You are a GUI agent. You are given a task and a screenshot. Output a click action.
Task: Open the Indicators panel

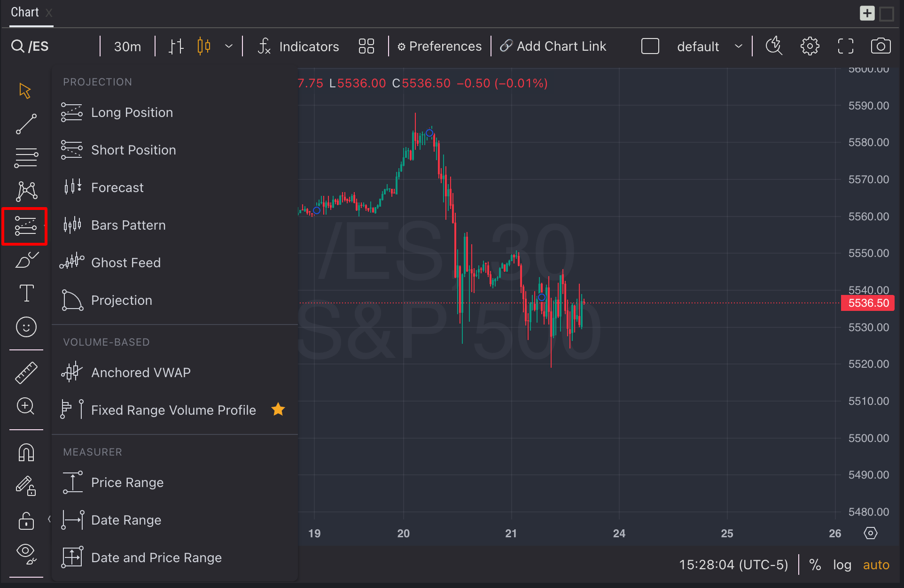[x=298, y=46]
